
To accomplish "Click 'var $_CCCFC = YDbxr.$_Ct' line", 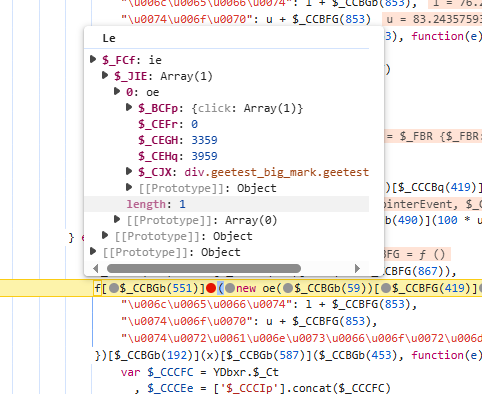I will [x=200, y=372].
